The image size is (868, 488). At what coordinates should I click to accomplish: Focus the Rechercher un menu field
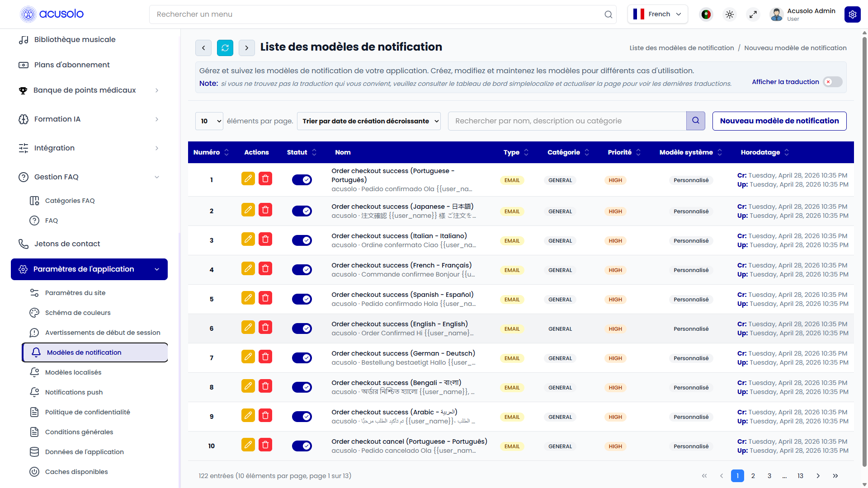(x=383, y=14)
